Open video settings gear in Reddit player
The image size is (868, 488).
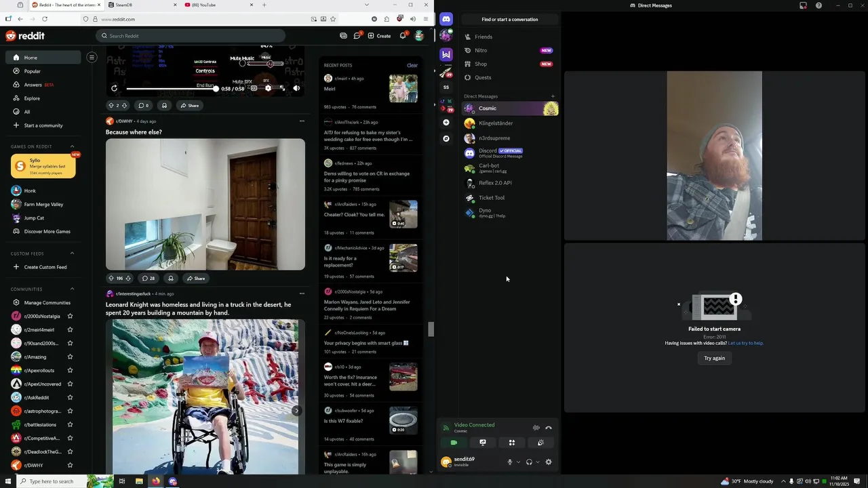pos(268,88)
